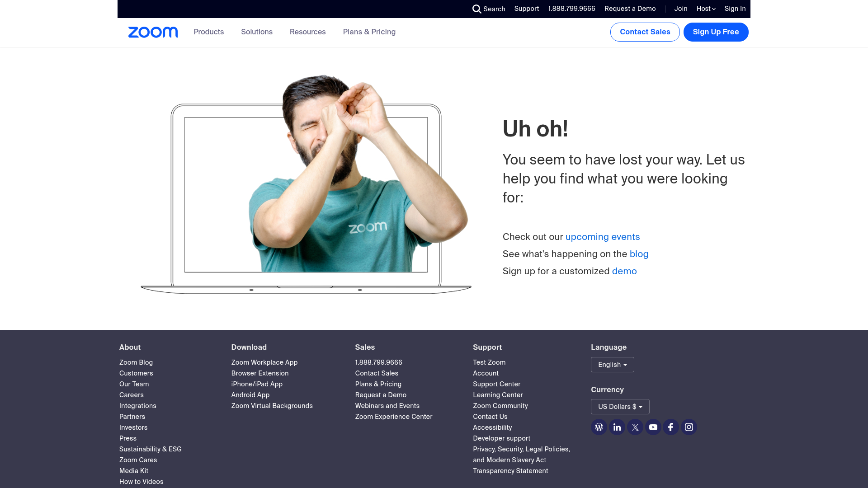
Task: Open Transparency Statement link
Action: pos(510,471)
